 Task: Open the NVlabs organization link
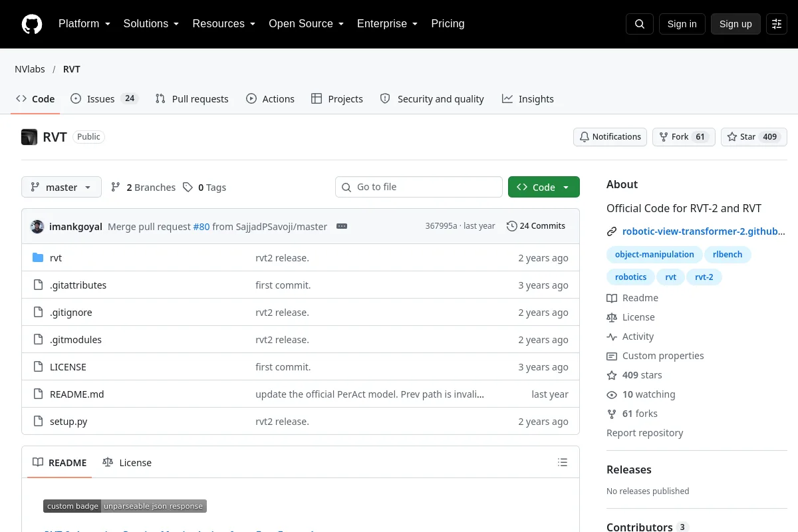(30, 69)
